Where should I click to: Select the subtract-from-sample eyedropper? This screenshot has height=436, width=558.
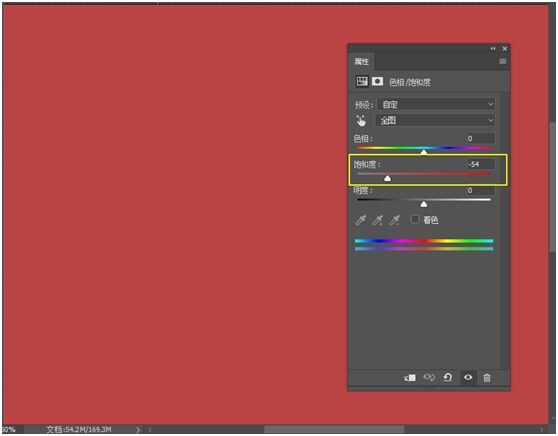coord(394,220)
